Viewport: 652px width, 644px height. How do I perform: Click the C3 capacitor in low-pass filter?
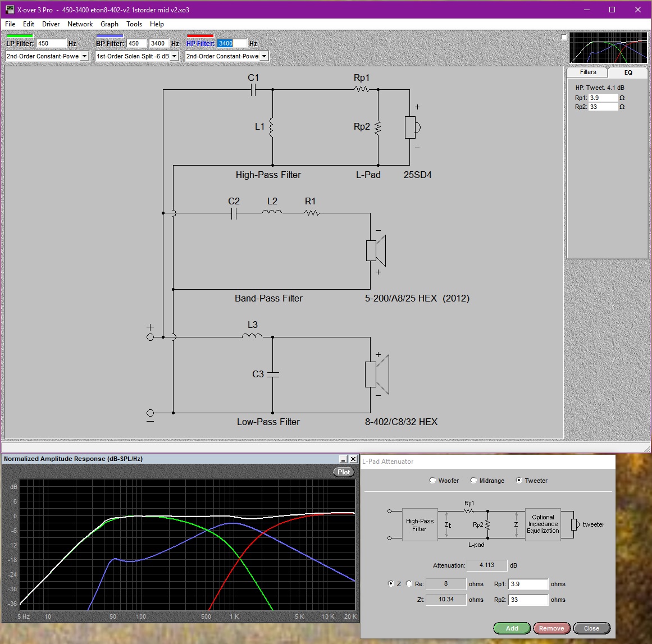click(273, 374)
